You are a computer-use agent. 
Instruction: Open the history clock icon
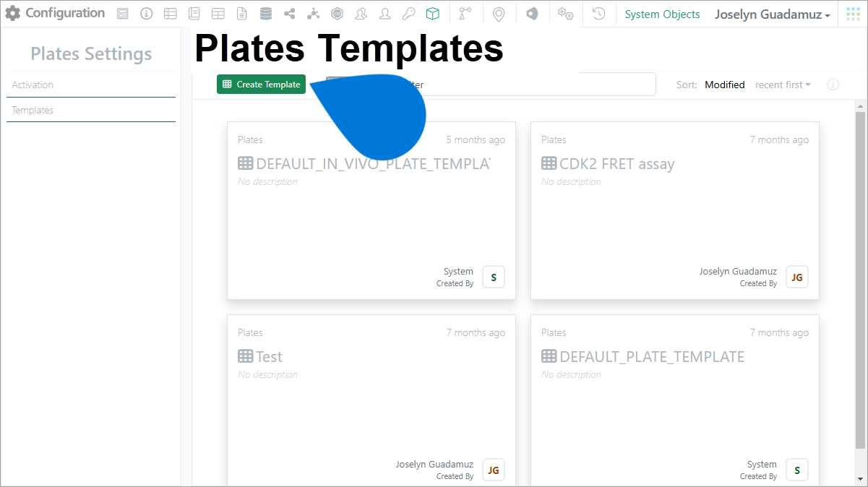(598, 14)
